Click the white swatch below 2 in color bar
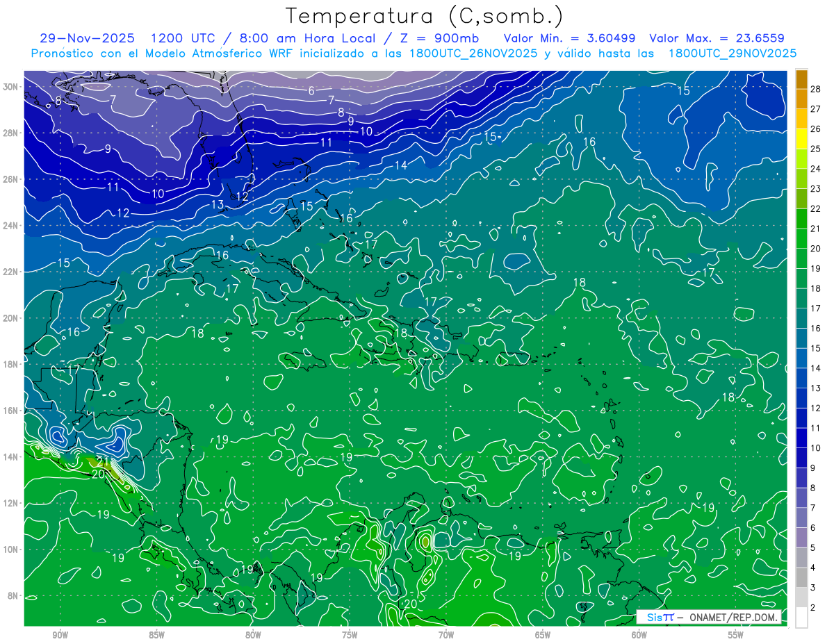 [801, 617]
